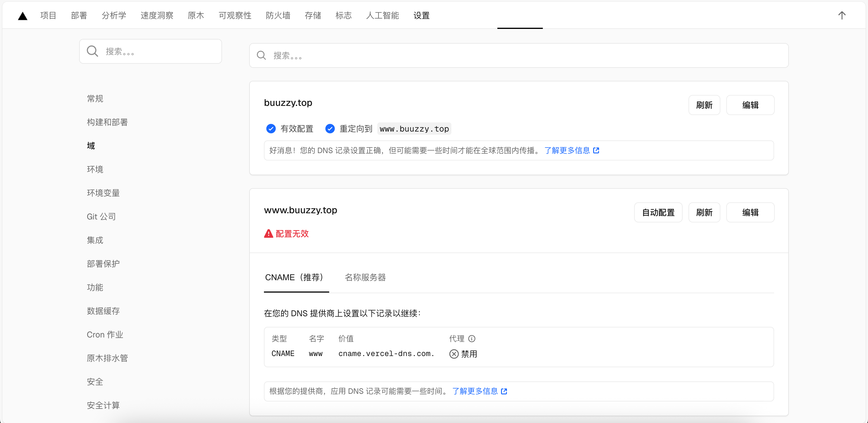The height and width of the screenshot is (423, 868).
Task: Edit the buuzzy.top domain
Action: coord(750,105)
